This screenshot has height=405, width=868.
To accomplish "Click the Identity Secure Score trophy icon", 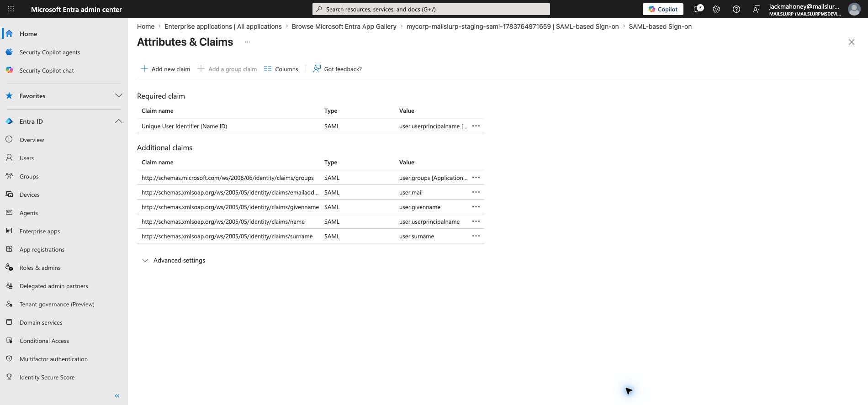I will tap(9, 377).
